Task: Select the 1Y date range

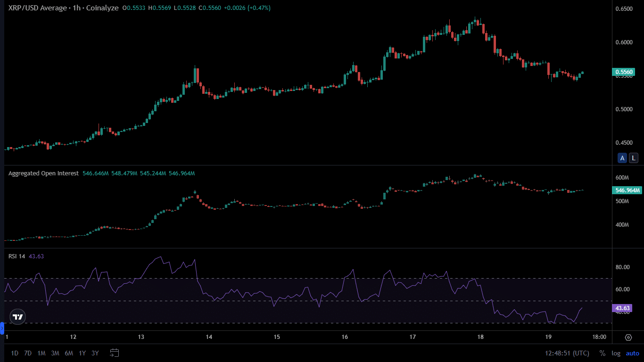Action: click(83, 353)
